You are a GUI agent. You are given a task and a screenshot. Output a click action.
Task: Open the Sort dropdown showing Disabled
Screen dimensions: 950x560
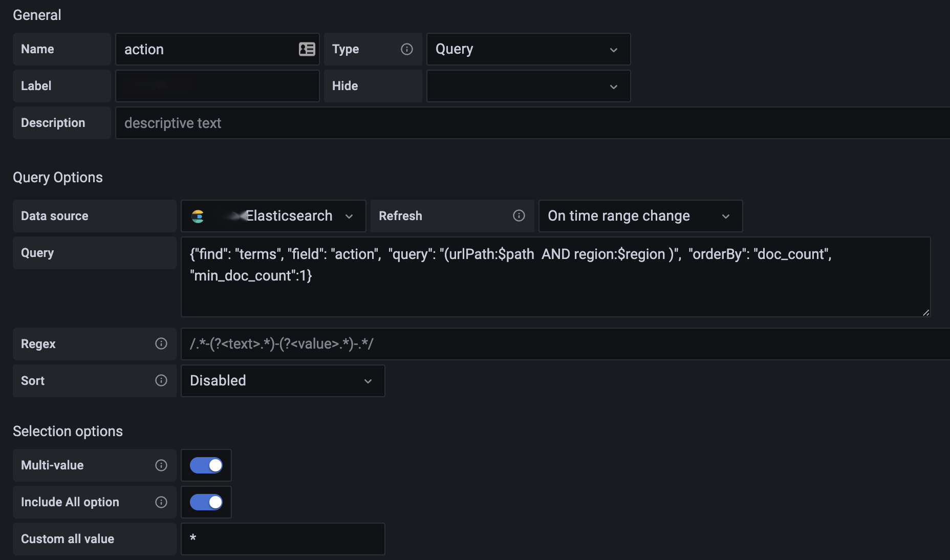(x=282, y=380)
